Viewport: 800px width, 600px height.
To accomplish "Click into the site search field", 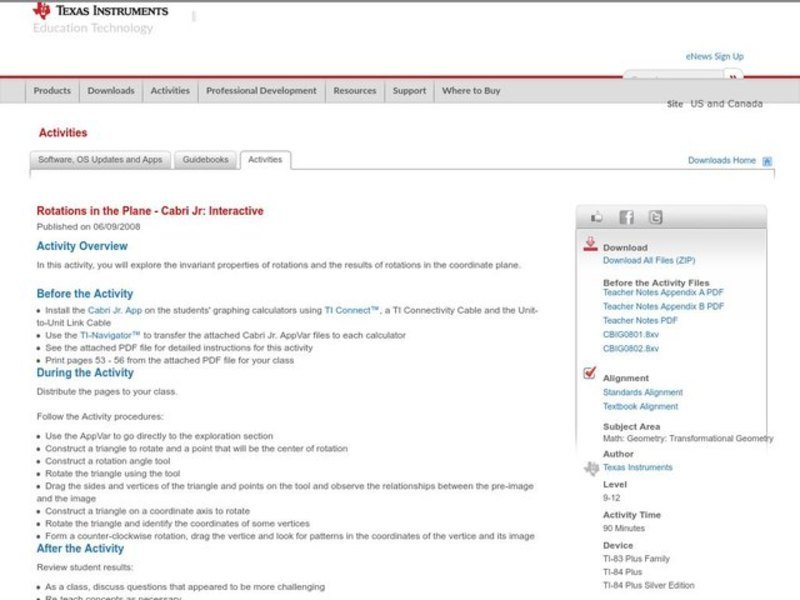I will point(674,78).
